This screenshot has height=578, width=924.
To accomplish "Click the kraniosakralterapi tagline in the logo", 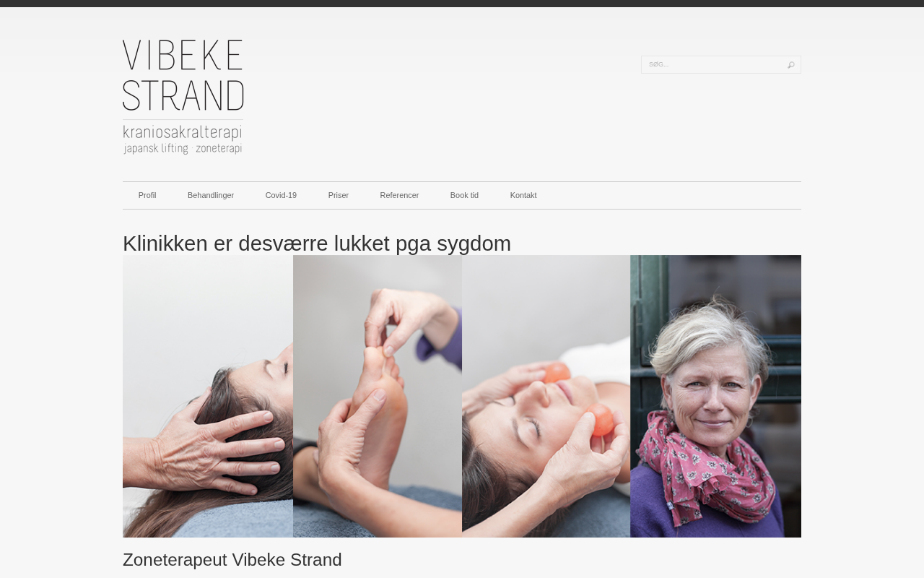I will (x=183, y=133).
